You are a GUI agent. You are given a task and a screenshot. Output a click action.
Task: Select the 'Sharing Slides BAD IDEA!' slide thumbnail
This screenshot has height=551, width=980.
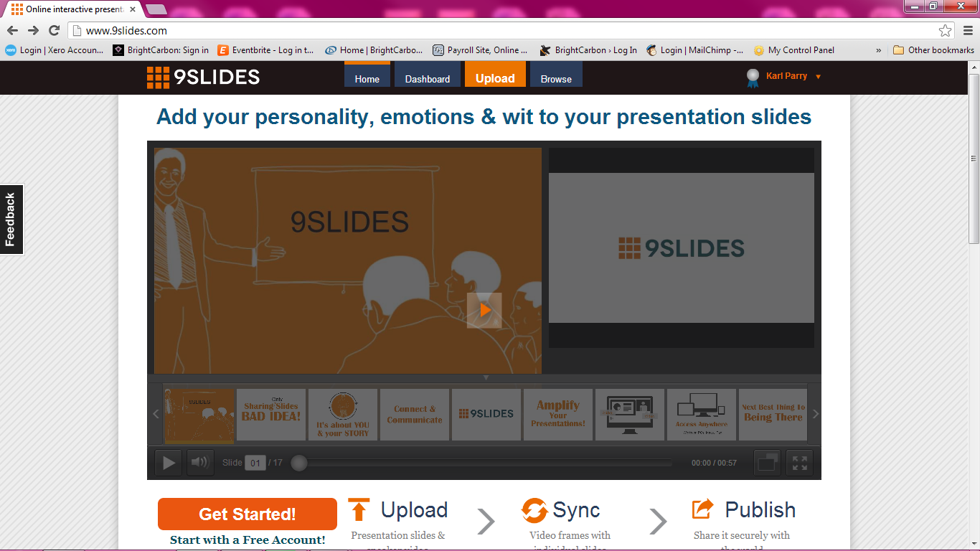[271, 414]
